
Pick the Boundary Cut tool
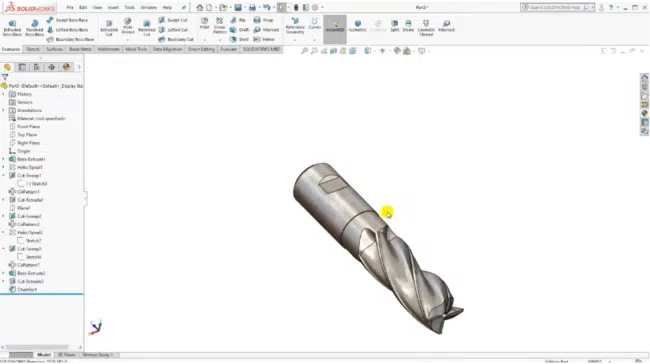pyautogui.click(x=176, y=39)
